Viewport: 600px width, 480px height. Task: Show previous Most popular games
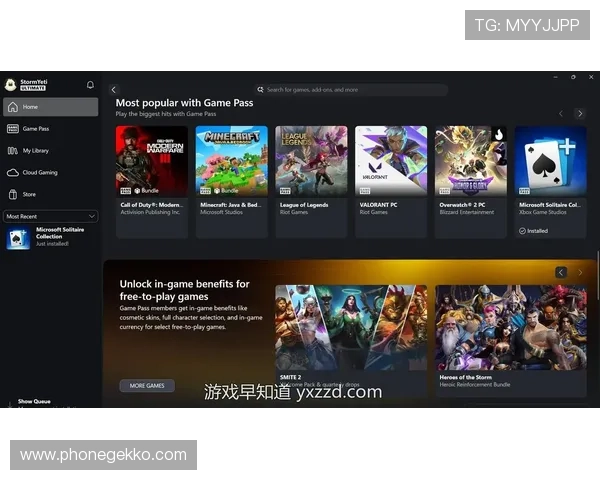tap(561, 114)
